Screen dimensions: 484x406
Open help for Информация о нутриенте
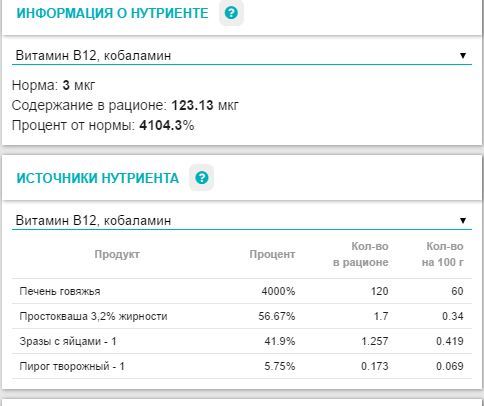pos(231,13)
